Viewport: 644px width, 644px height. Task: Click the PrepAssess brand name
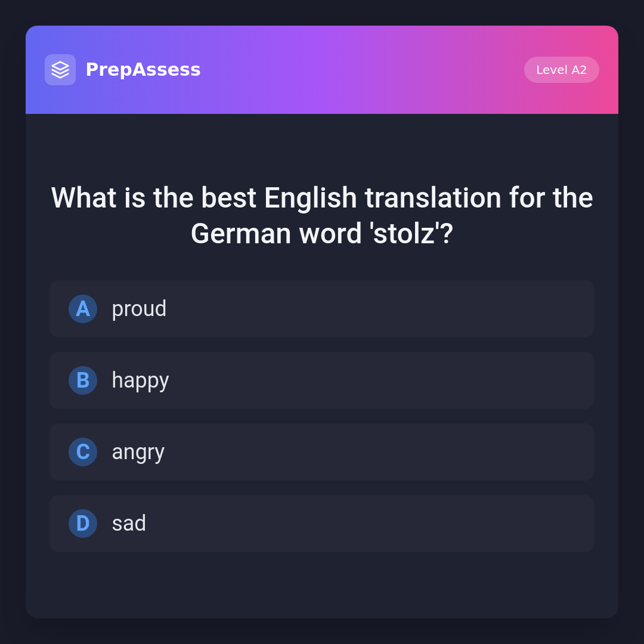pos(143,70)
